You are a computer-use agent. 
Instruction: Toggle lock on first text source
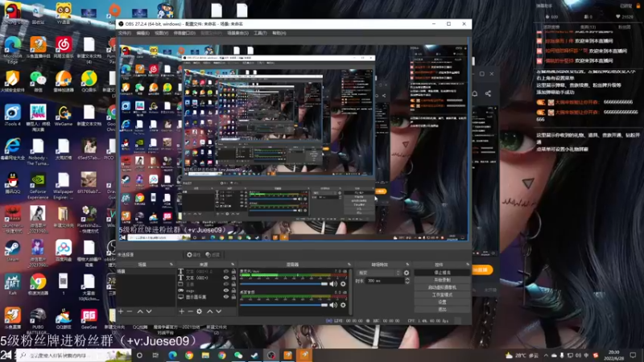coord(233,271)
